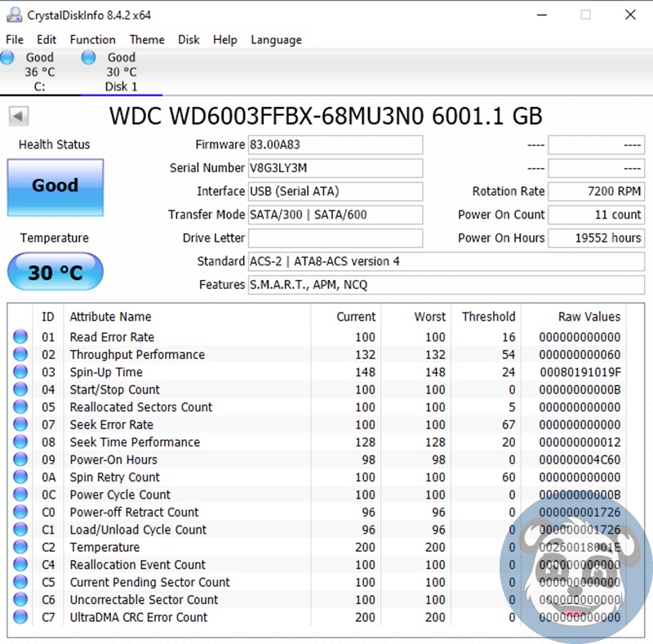This screenshot has width=653, height=644.
Task: Click the UltraDMA CRC Error Count attribute name
Action: [138, 617]
